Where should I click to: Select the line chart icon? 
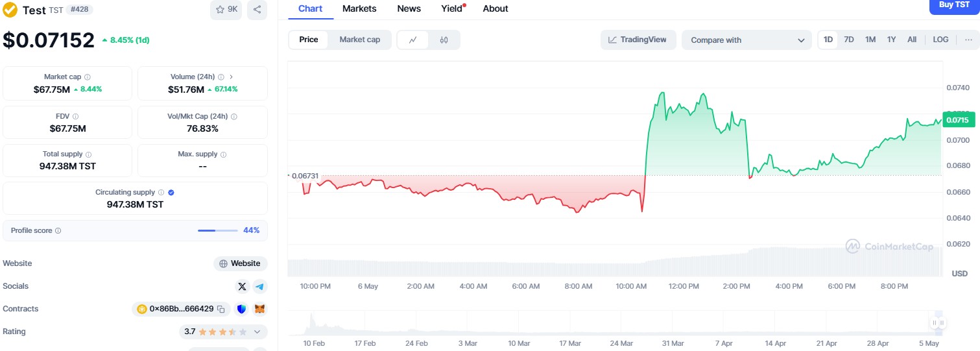tap(413, 40)
